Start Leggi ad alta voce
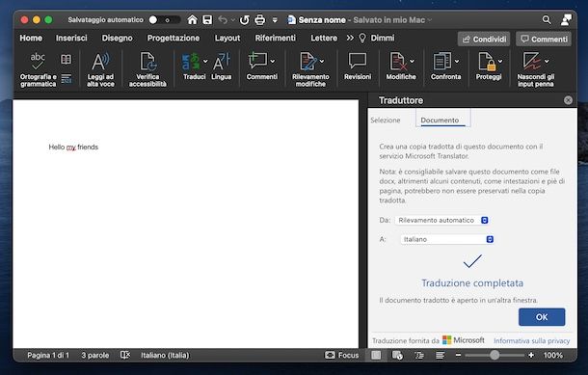Screen dimensions: 588x375 point(100,69)
